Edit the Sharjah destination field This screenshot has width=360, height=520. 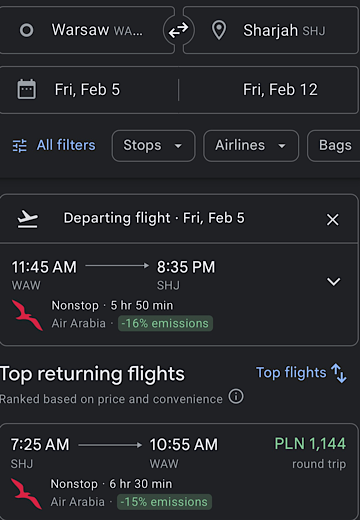coord(271,30)
